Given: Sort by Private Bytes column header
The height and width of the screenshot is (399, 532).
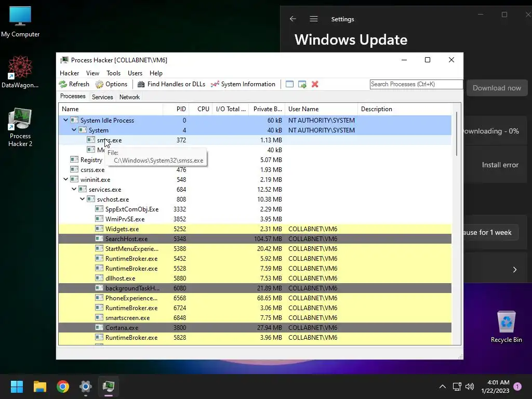Looking at the screenshot, I should pyautogui.click(x=267, y=109).
